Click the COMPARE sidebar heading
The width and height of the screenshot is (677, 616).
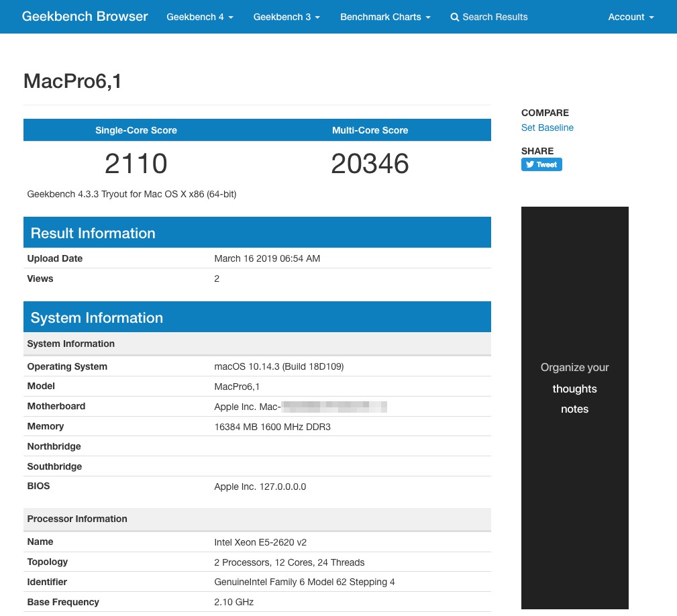pyautogui.click(x=545, y=113)
